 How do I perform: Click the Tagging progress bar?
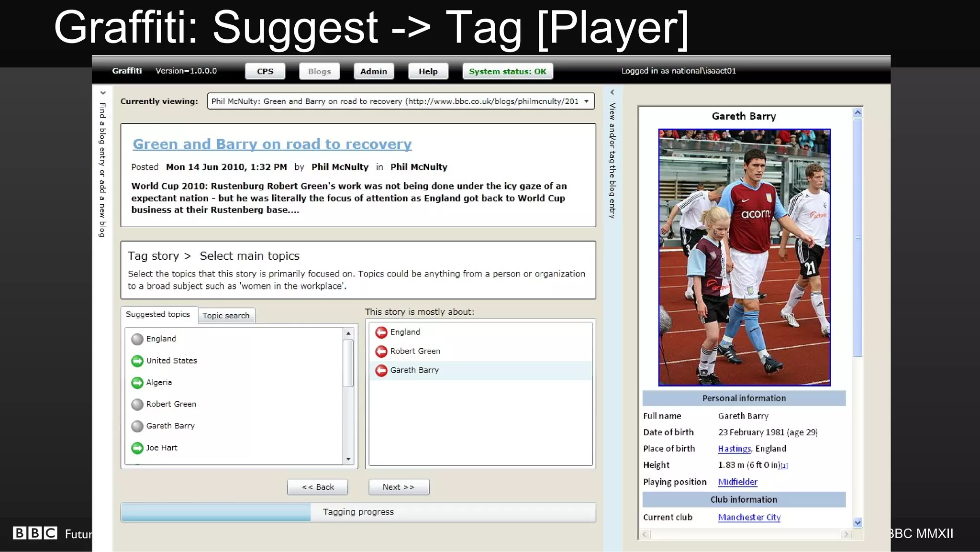[x=358, y=512]
